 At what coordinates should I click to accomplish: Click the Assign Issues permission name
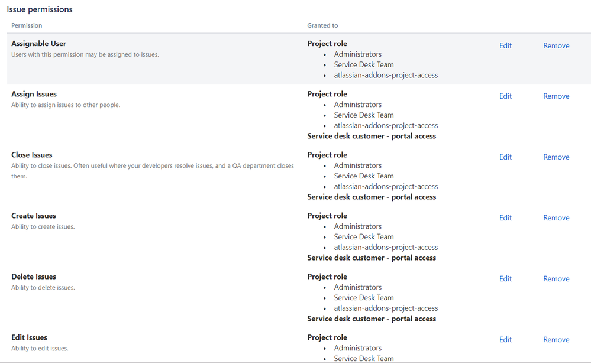[34, 94]
